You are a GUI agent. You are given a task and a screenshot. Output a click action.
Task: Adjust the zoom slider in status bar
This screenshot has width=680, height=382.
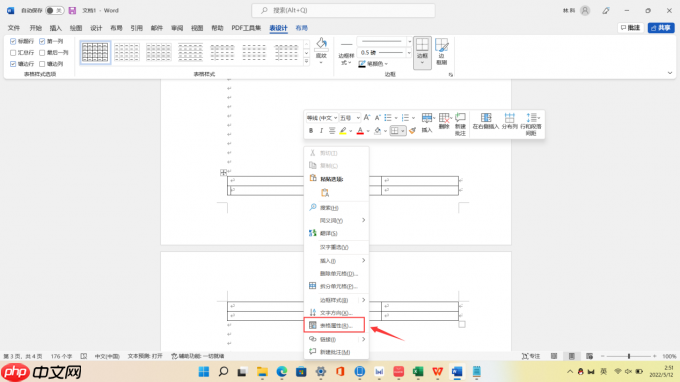629,356
